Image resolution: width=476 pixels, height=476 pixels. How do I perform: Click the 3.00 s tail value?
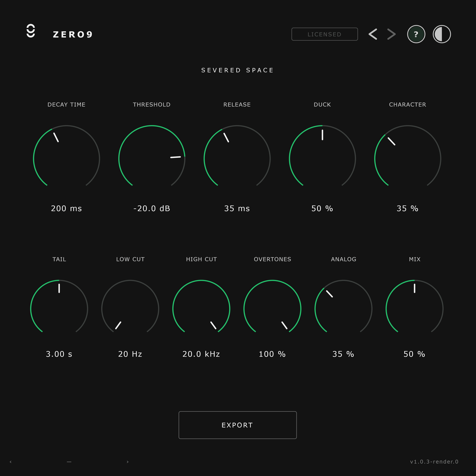59,354
